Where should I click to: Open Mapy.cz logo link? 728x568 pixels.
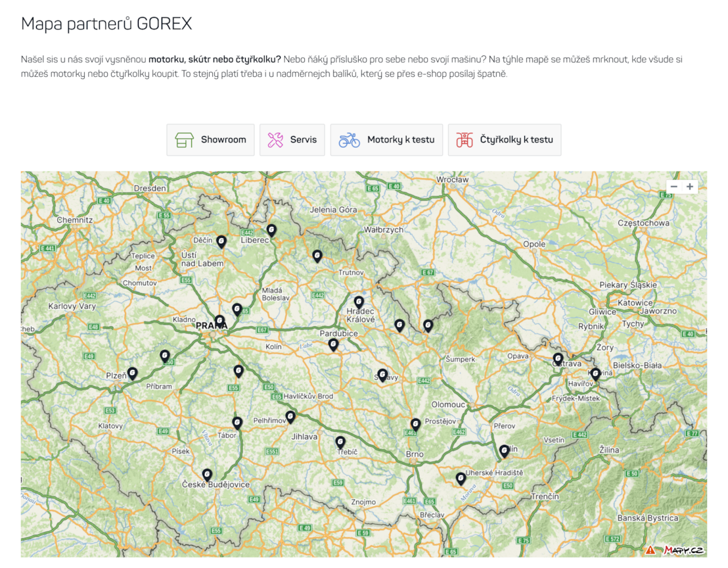(x=684, y=550)
